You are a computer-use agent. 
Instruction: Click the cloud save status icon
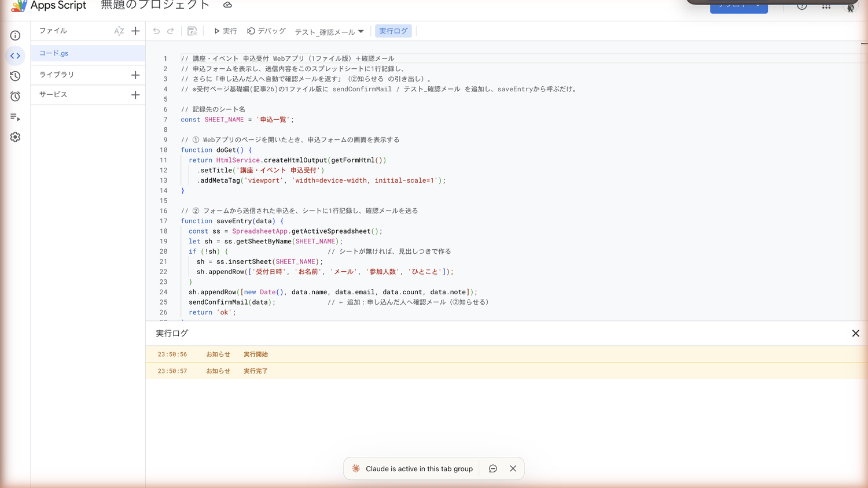[x=227, y=5]
